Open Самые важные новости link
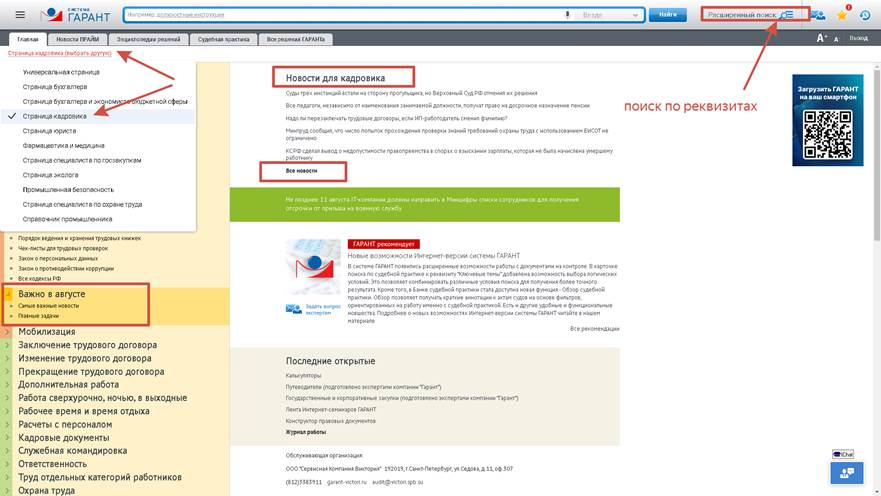This screenshot has height=496, width=881. click(x=48, y=306)
